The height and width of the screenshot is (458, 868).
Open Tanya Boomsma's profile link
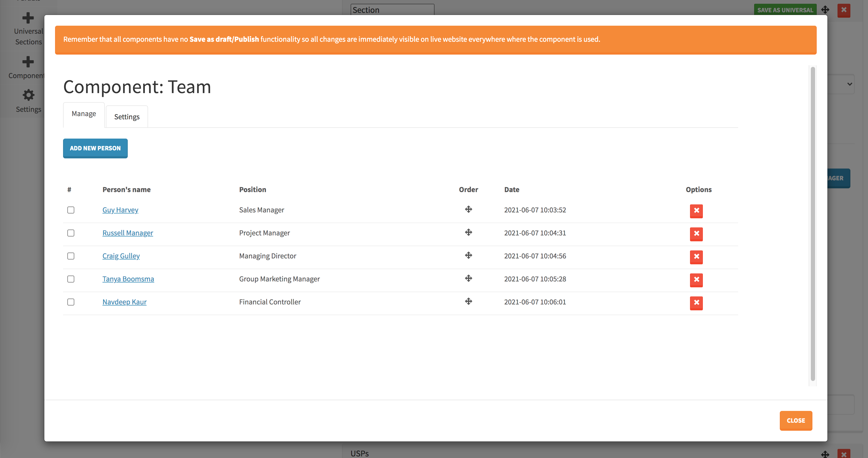coord(128,278)
